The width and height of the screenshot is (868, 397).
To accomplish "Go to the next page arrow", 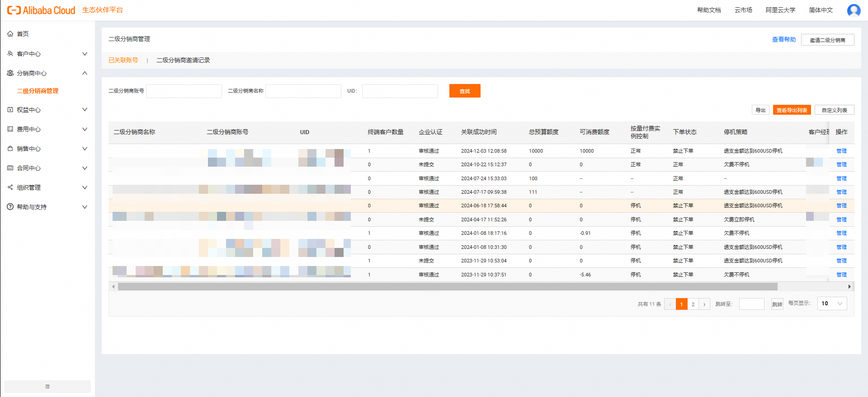I will (704, 304).
